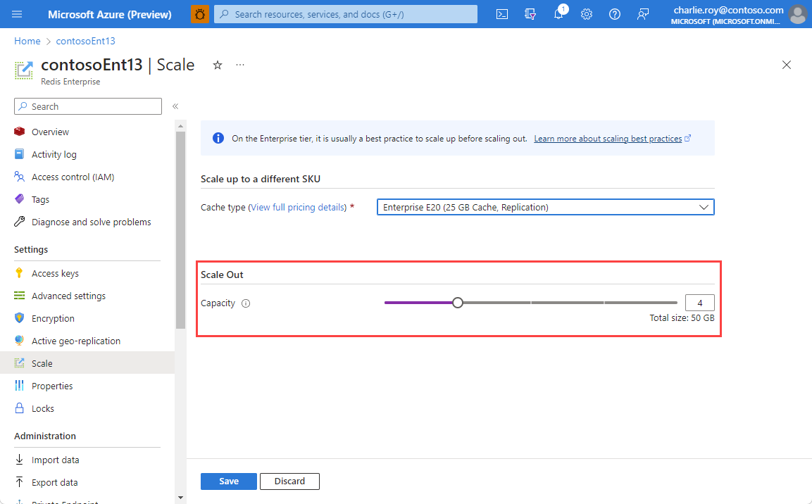812x504 pixels.
Task: Save the scale configuration changes
Action: click(x=228, y=481)
